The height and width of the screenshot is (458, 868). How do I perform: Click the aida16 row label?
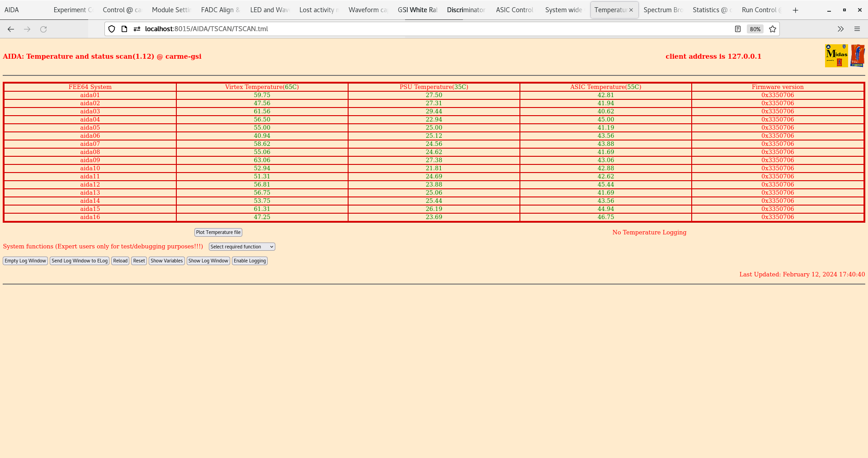[x=90, y=217]
